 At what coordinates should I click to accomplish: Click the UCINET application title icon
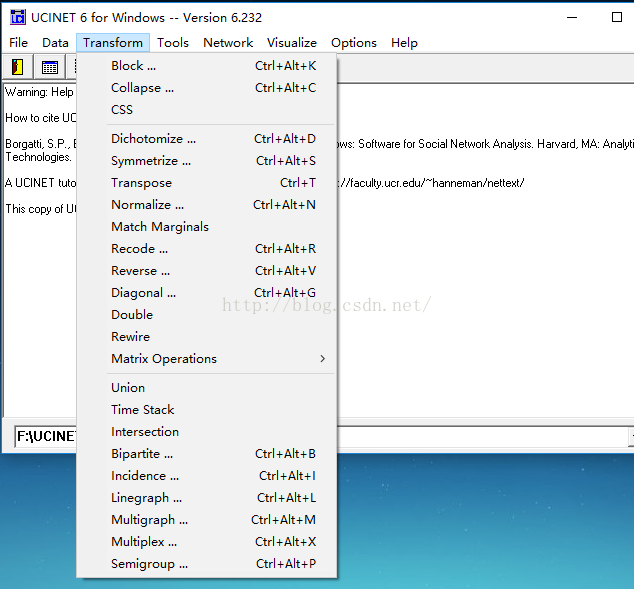pos(18,17)
